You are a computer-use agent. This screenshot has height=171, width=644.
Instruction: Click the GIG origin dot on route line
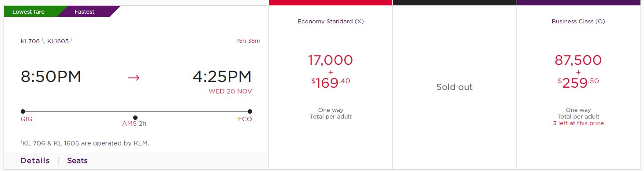tap(23, 112)
